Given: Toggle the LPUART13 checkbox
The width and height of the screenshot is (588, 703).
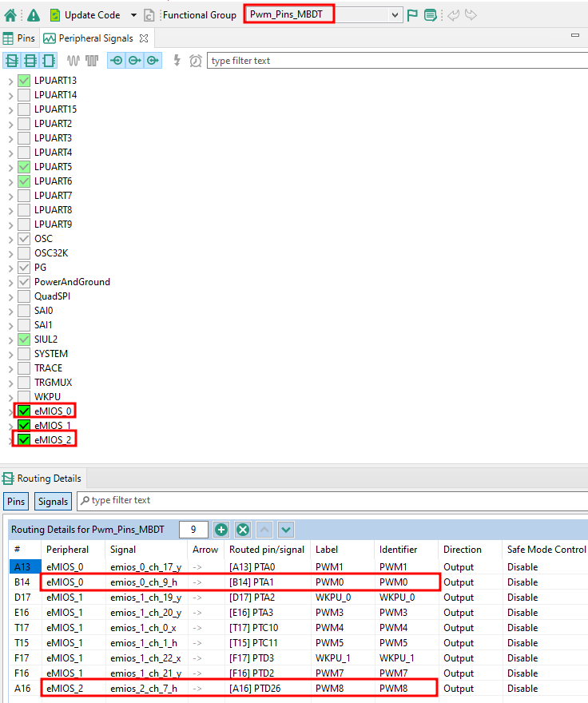Looking at the screenshot, I should tap(24, 81).
